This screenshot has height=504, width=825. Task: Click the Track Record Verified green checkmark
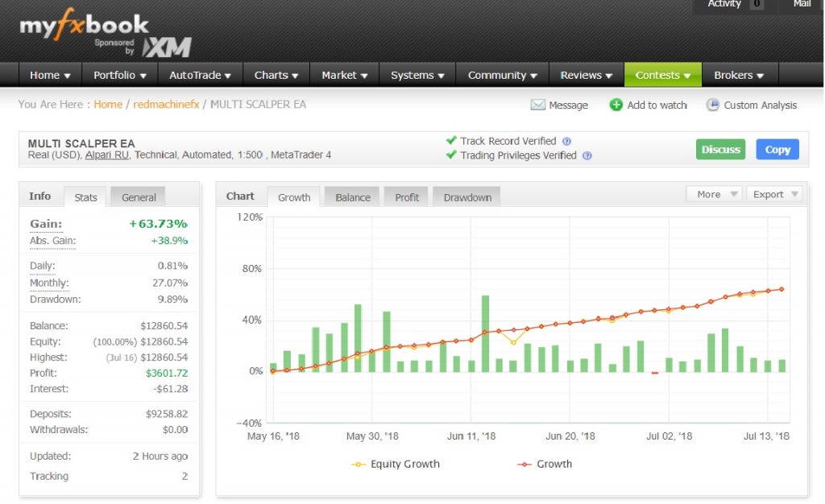coord(451,141)
